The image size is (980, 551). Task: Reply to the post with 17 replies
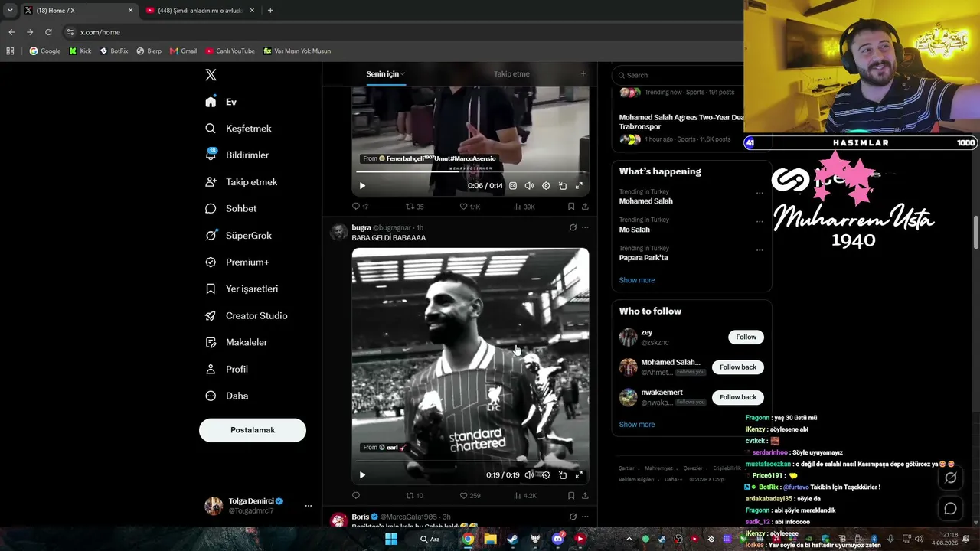click(360, 207)
